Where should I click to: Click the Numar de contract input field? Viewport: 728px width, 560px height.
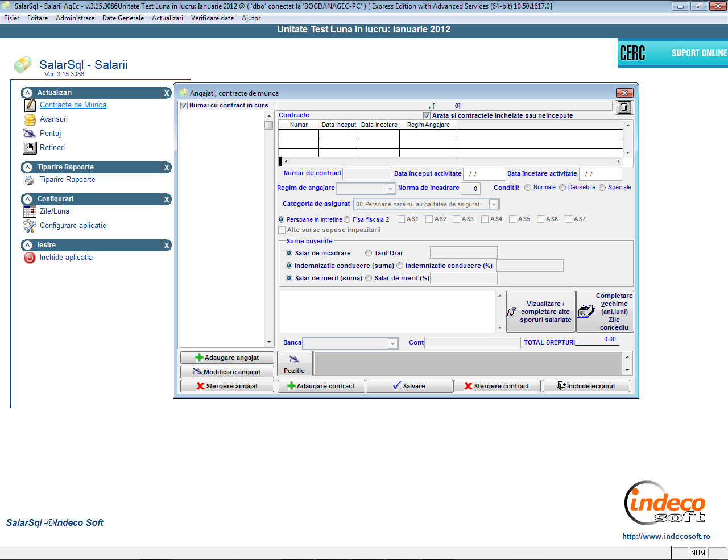[367, 174]
